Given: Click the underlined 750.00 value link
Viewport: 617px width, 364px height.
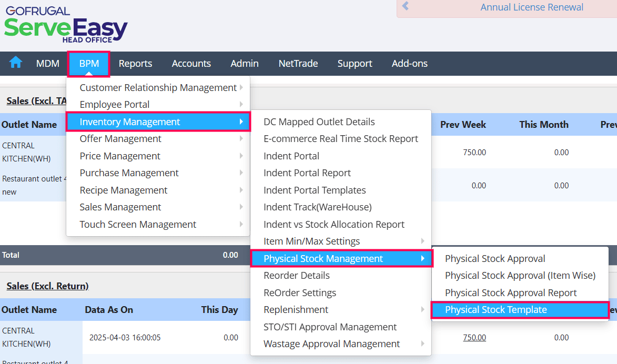Looking at the screenshot, I should click(x=474, y=338).
